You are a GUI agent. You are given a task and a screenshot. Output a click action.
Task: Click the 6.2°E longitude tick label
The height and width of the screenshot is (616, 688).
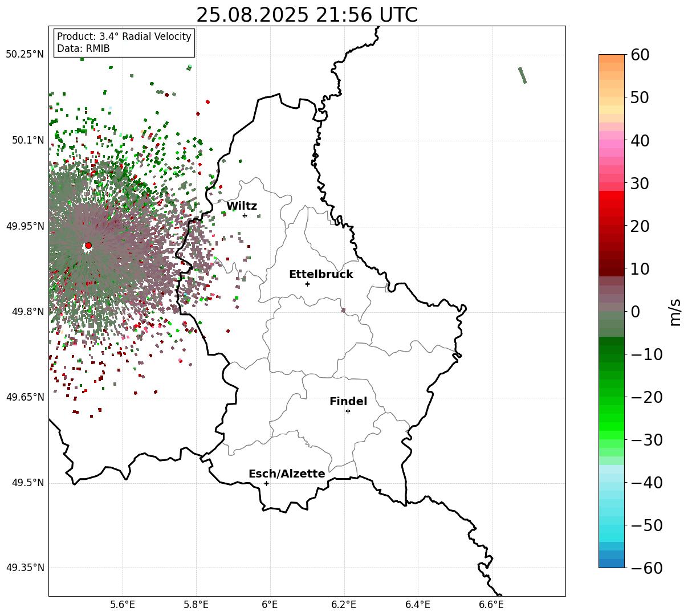click(x=344, y=605)
